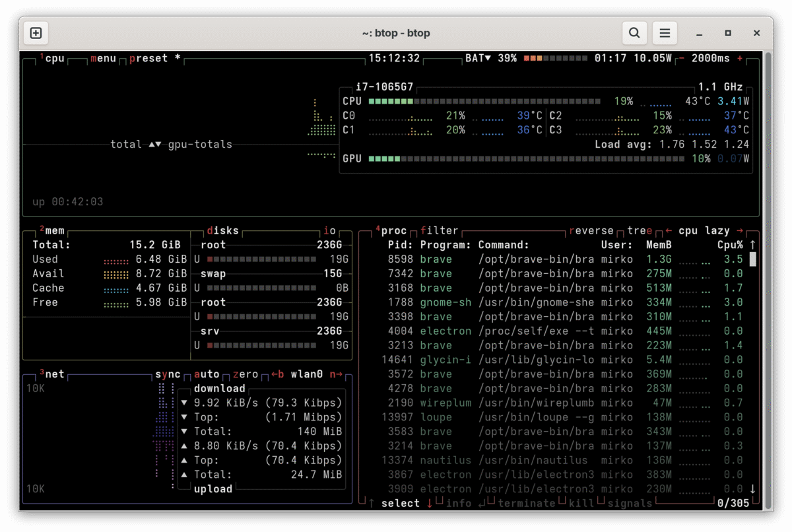Viewport: 792px width, 532px height.
Task: Change the wlan0 network interface selector
Action: [x=306, y=374]
